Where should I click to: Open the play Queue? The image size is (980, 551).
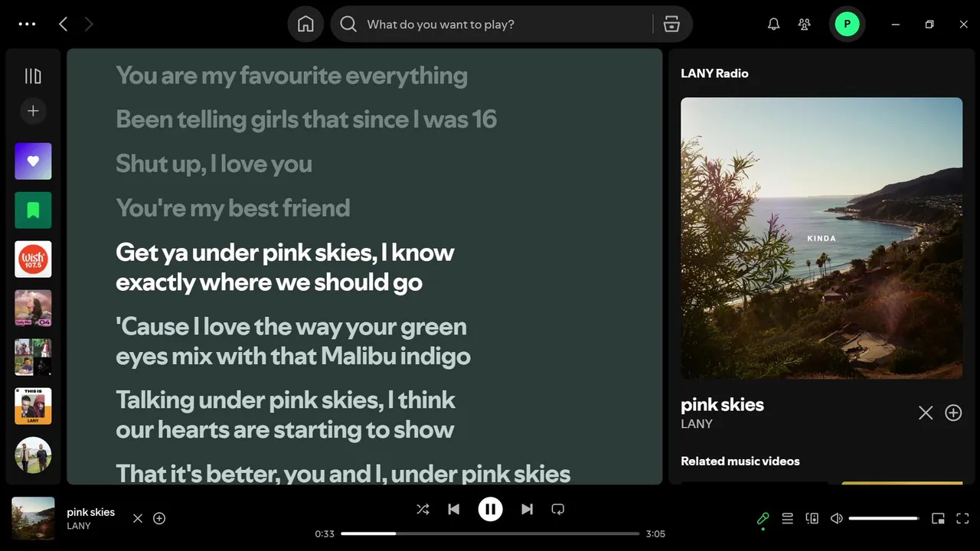[787, 519]
